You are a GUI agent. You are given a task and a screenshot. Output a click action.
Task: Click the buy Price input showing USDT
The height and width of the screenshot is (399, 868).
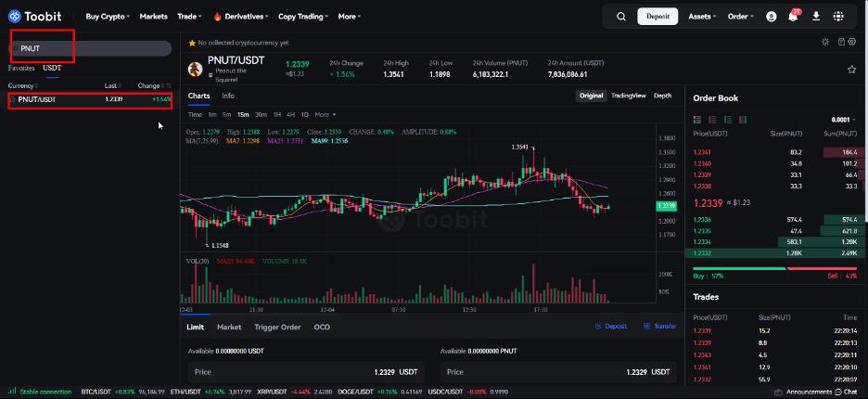[306, 372]
